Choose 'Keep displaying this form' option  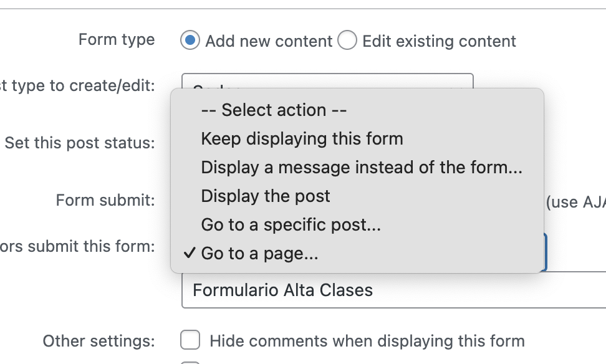302,138
